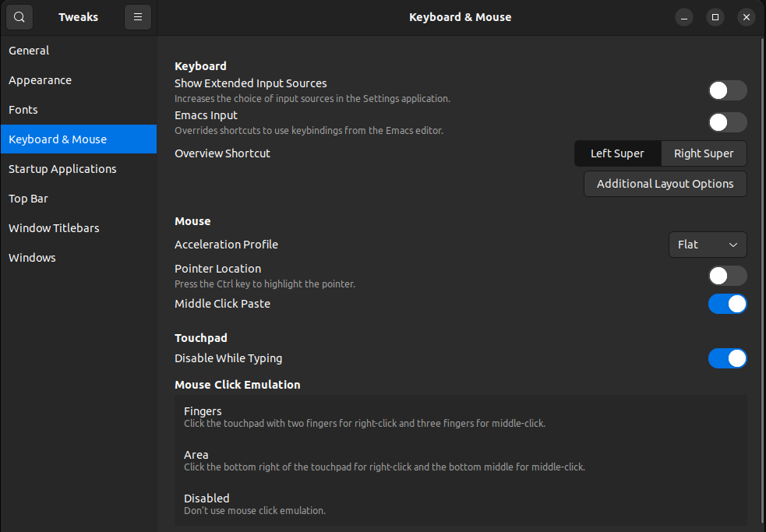
Task: Open Additional Layout Options
Action: pyautogui.click(x=665, y=184)
